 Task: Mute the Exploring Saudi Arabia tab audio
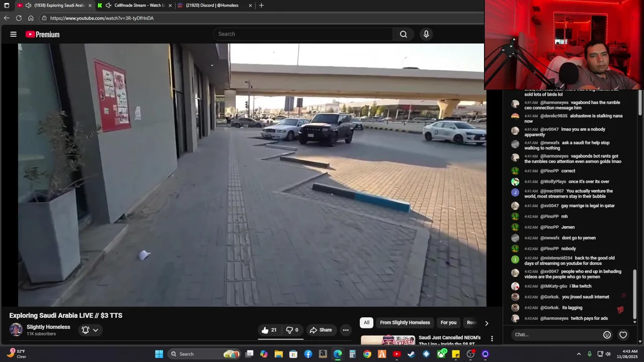28,6
